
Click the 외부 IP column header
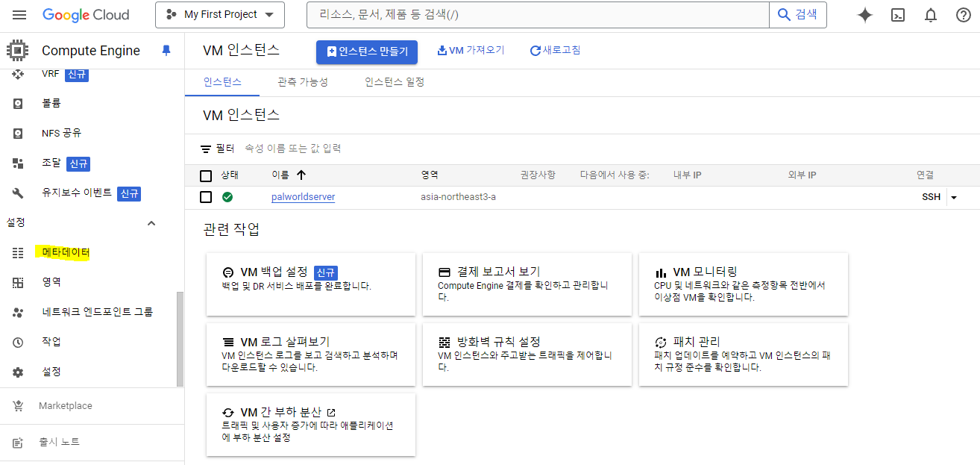pos(802,175)
